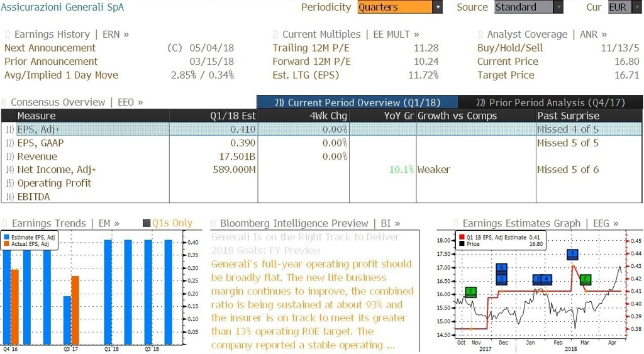Click the Q1 18 blue estimate bar

coord(108,292)
